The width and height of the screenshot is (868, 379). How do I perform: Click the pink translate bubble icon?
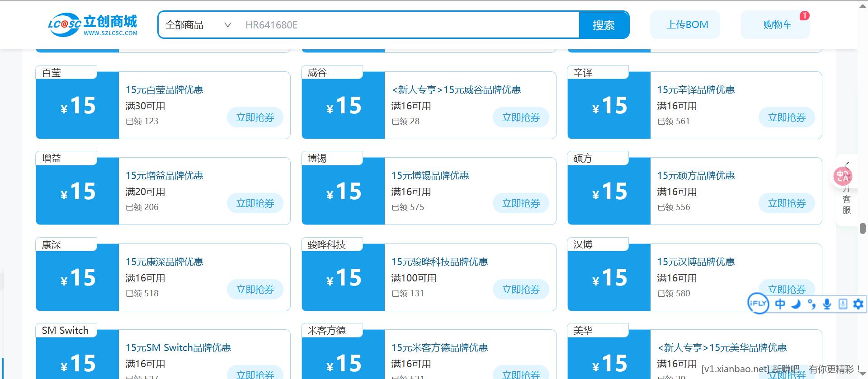click(843, 176)
